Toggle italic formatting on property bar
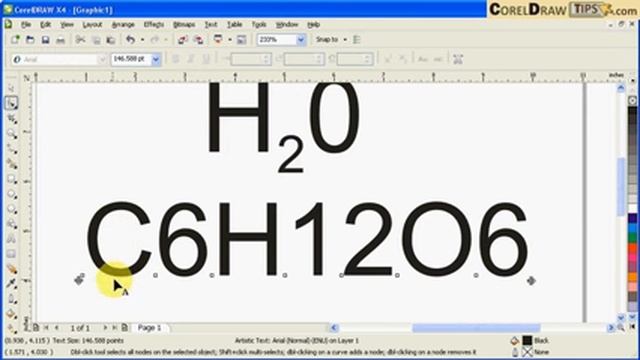The image size is (640, 360). [191, 59]
